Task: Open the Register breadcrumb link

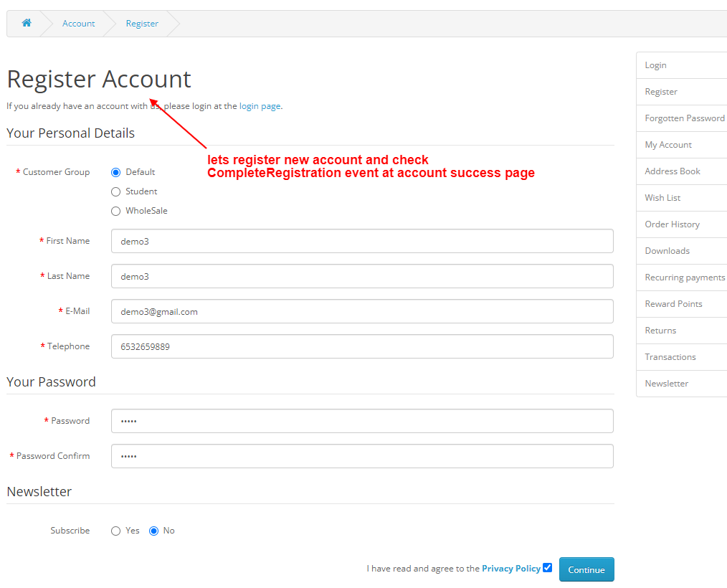Action: (x=142, y=24)
